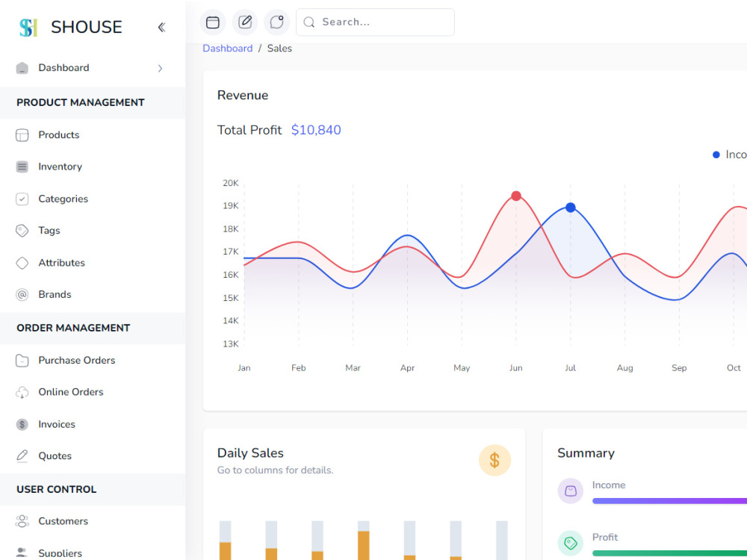This screenshot has width=747, height=560.
Task: Open the calendar icon in top bar
Action: (212, 22)
